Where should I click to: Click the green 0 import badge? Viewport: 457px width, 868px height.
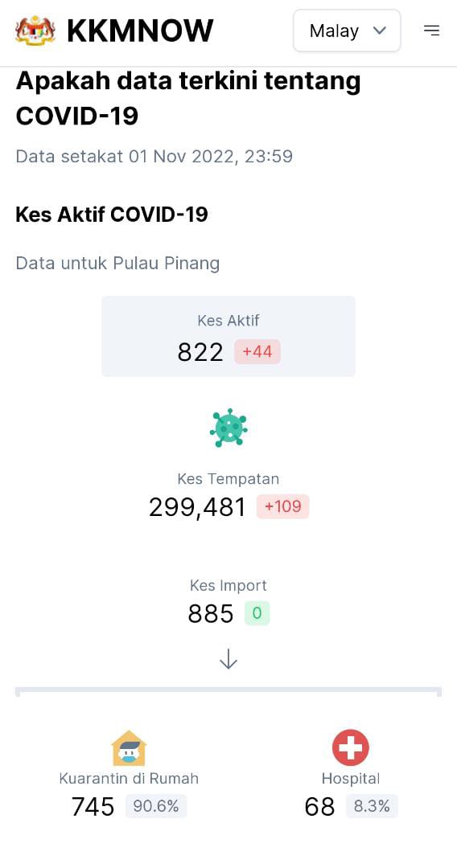point(257,613)
